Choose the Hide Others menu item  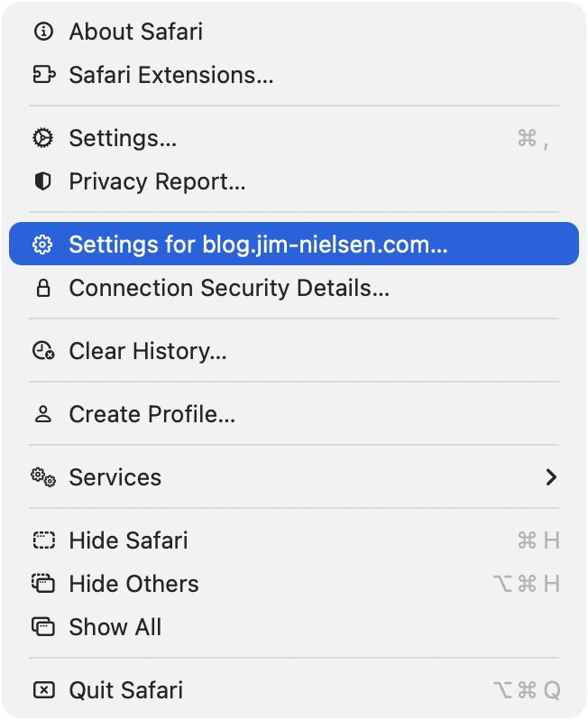click(x=133, y=584)
